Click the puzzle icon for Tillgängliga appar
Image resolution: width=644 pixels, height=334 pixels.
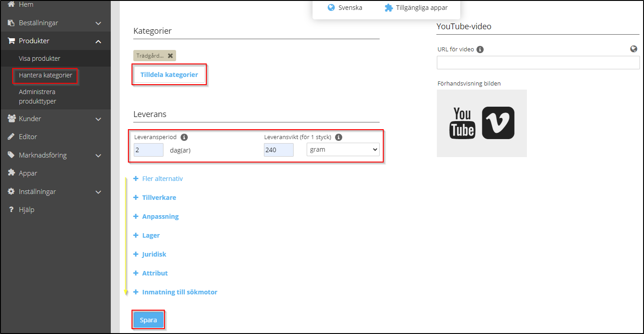(x=389, y=8)
